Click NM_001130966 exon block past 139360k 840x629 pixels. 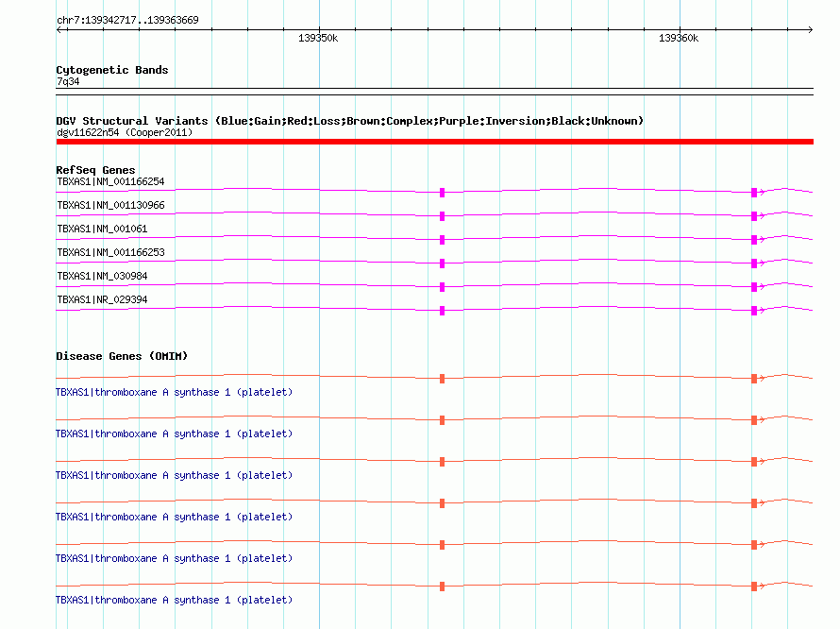point(754,216)
